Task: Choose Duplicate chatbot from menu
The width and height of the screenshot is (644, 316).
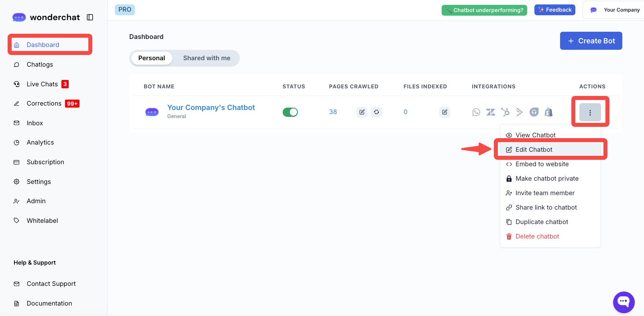Action: [x=542, y=222]
